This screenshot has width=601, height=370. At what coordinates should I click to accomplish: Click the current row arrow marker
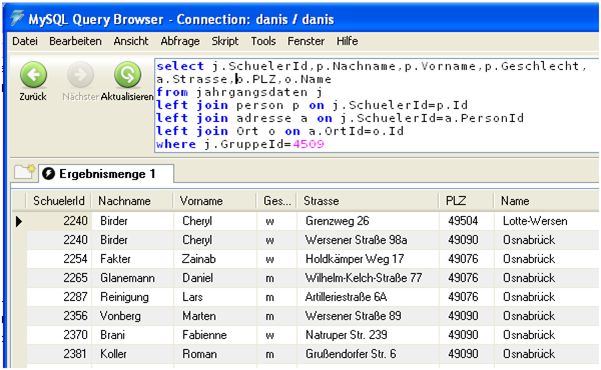coord(19,221)
